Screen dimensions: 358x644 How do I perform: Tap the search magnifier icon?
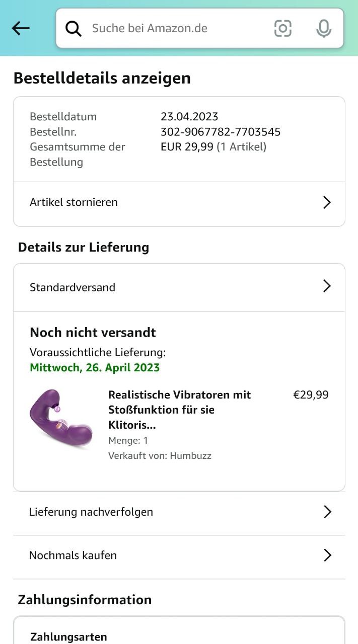tap(74, 29)
